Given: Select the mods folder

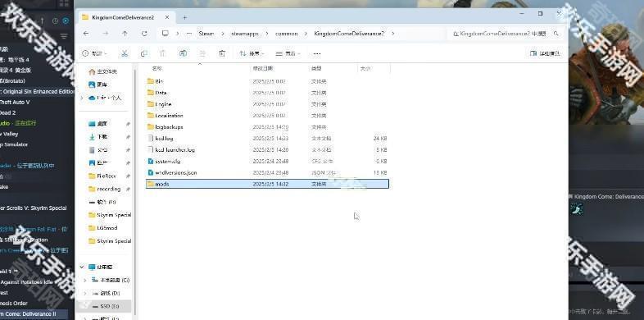Looking at the screenshot, I should pyautogui.click(x=267, y=184).
